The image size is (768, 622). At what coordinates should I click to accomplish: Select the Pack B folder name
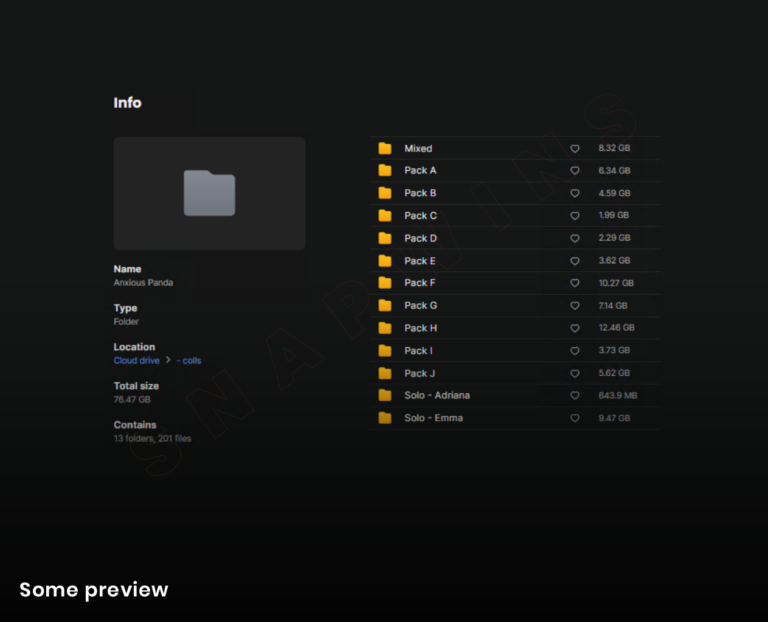(x=420, y=193)
